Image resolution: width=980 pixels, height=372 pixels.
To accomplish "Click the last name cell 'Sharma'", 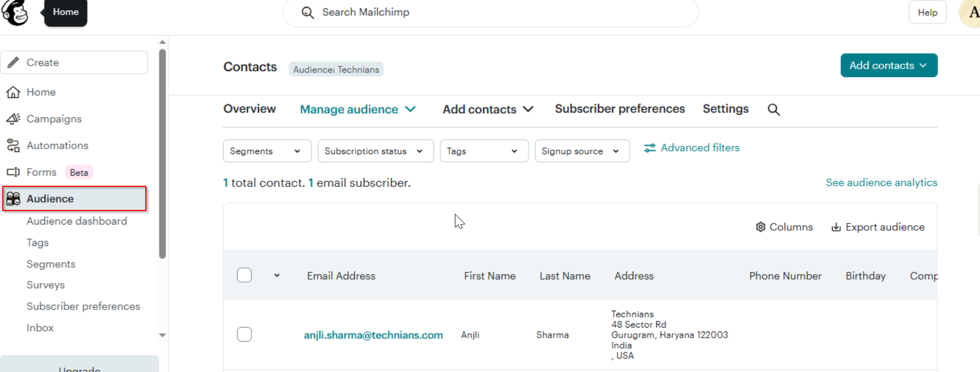I will pyautogui.click(x=552, y=335).
